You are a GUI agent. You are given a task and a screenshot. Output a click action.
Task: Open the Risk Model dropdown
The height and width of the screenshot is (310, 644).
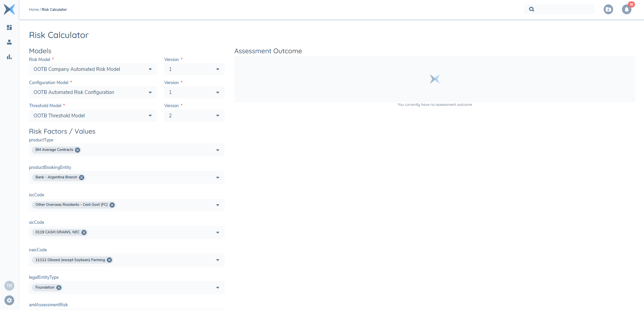(x=93, y=69)
